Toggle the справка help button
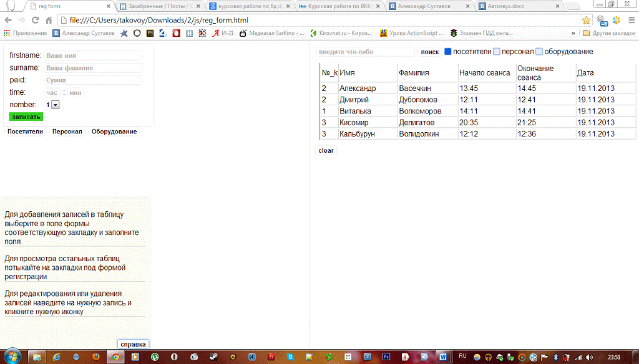The height and width of the screenshot is (364, 639). [134, 344]
